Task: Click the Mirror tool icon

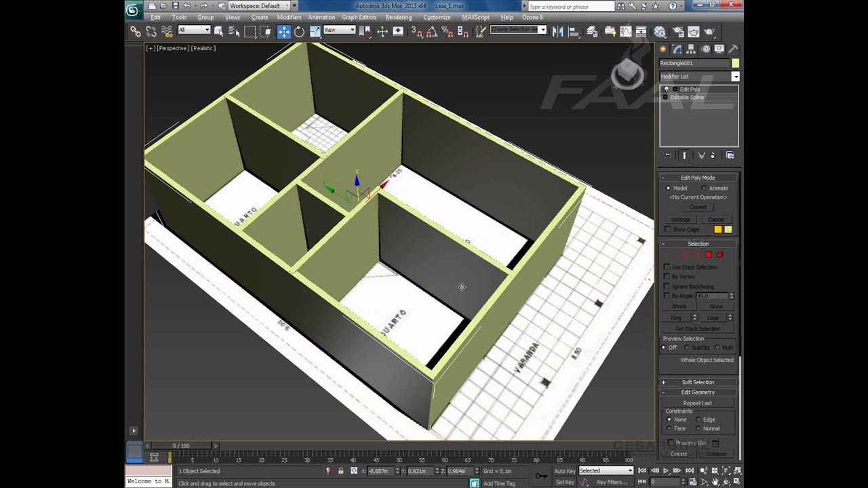Action: pos(558,31)
